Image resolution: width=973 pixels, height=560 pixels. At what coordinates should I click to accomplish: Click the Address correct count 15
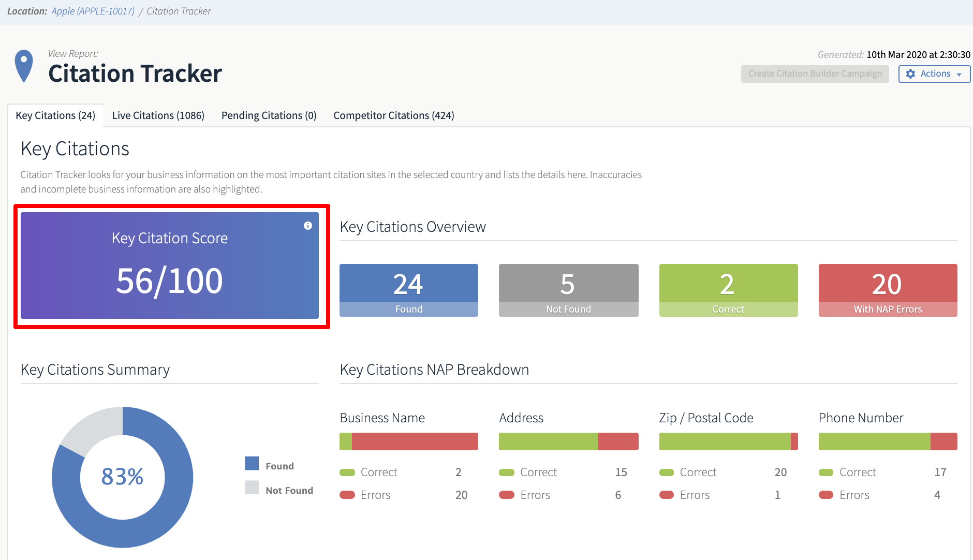tap(621, 473)
